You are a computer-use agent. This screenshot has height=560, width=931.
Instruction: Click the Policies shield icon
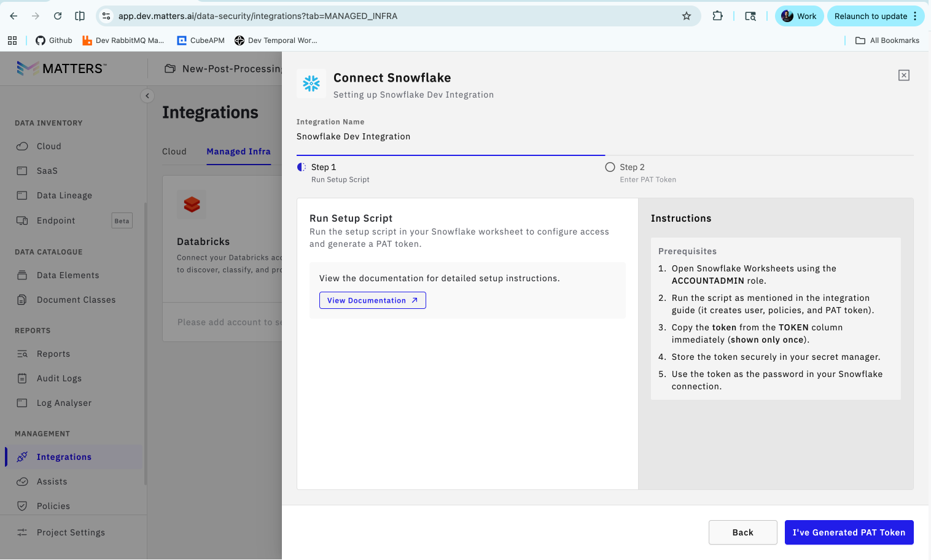pos(22,506)
